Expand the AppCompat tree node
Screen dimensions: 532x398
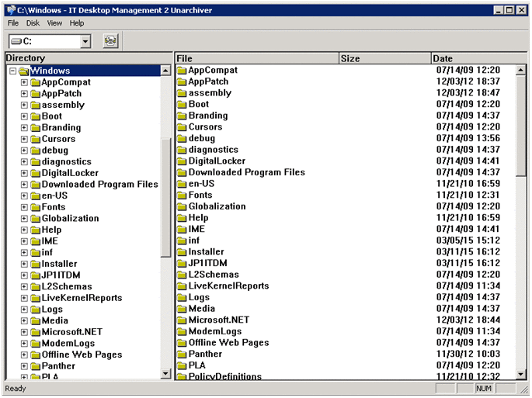coord(24,82)
